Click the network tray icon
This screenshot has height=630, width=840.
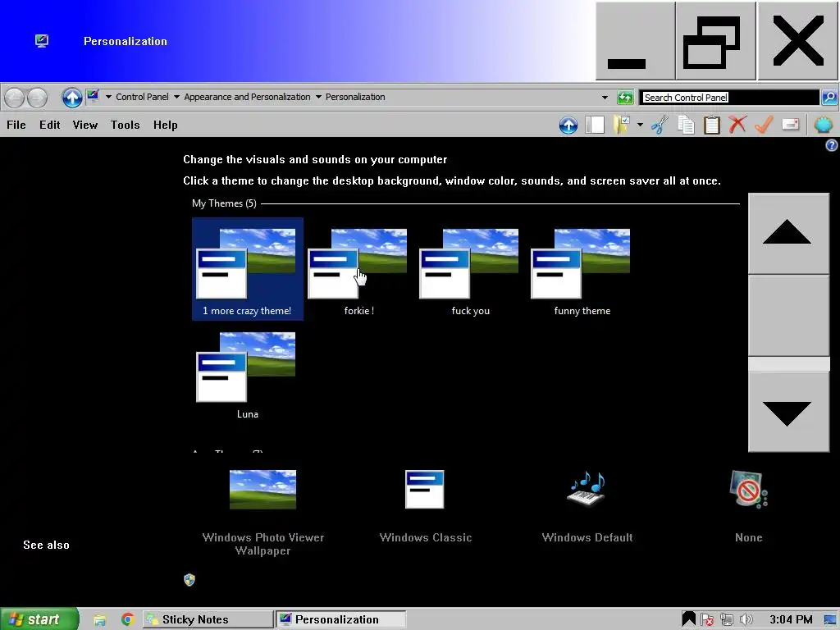[727, 620]
